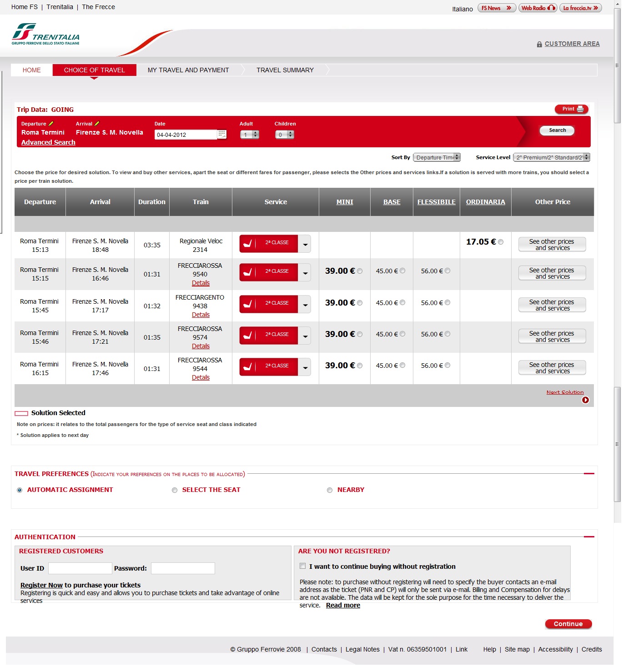See other prices for 16:15 train

tap(552, 368)
